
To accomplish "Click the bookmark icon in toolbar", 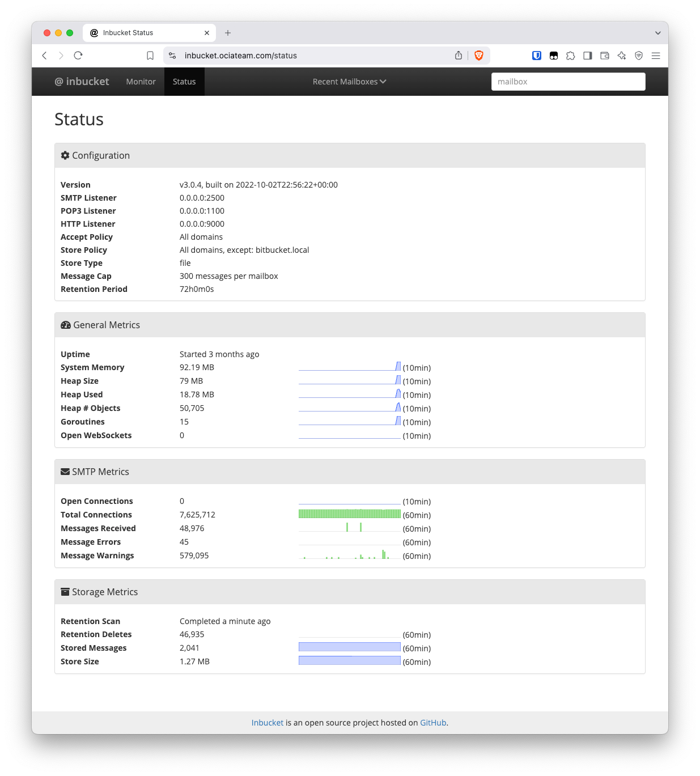I will pyautogui.click(x=150, y=56).
